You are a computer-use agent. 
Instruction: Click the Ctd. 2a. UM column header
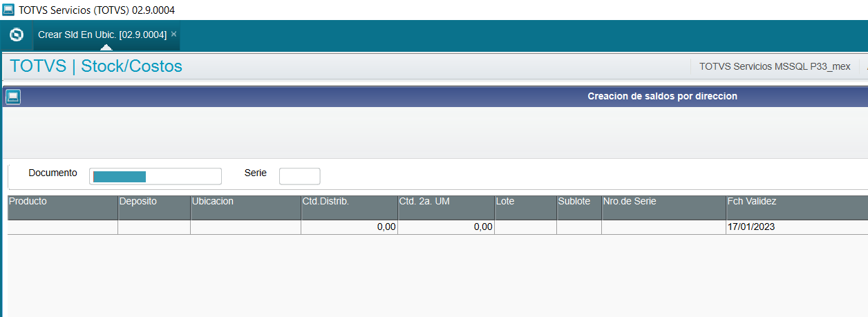click(x=446, y=207)
